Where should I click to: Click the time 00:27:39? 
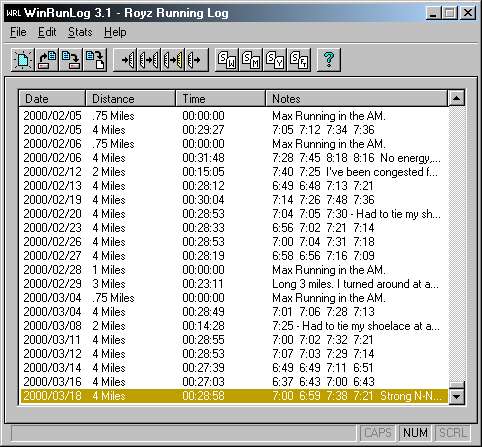[203, 368]
